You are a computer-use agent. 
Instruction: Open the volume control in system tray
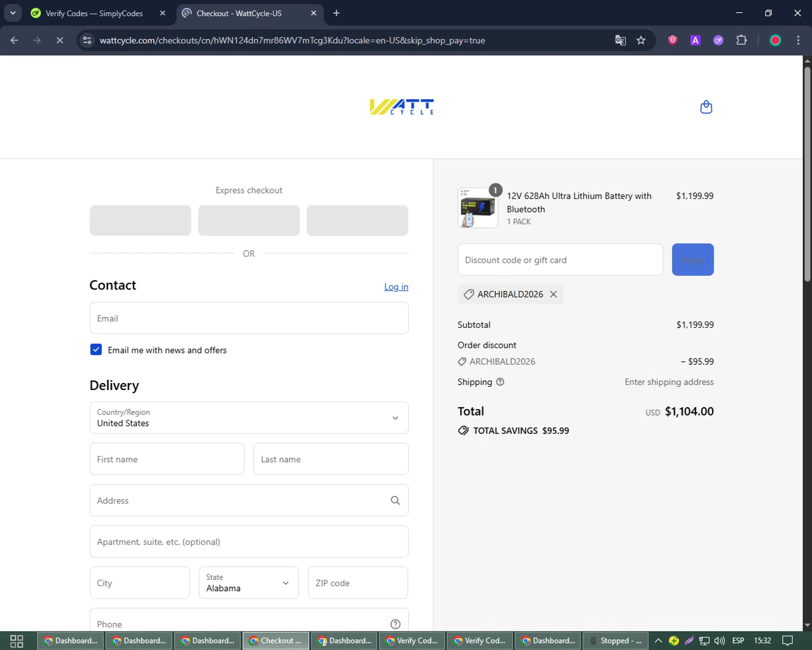click(719, 641)
